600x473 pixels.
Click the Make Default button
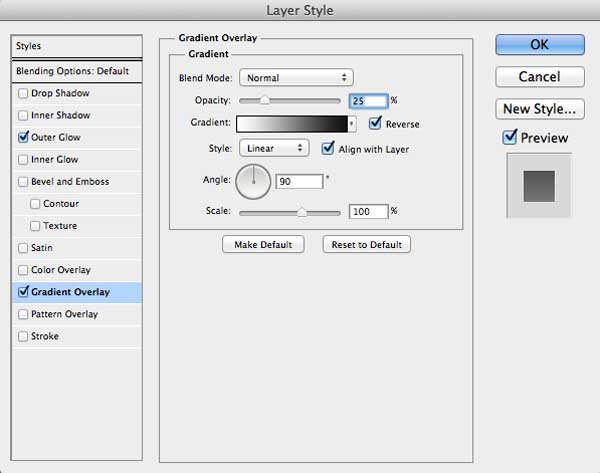point(263,245)
